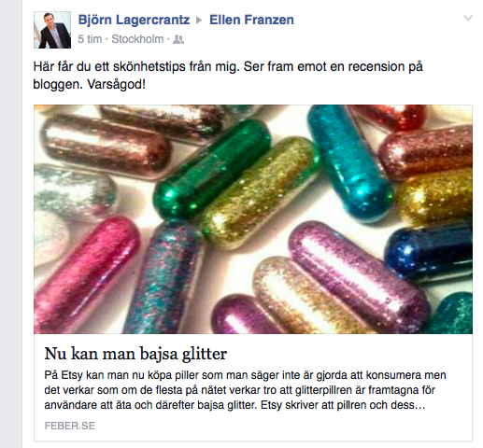The height and width of the screenshot is (448, 483).
Task: Click the friends audience icon beside Stockholm
Action: tap(178, 39)
